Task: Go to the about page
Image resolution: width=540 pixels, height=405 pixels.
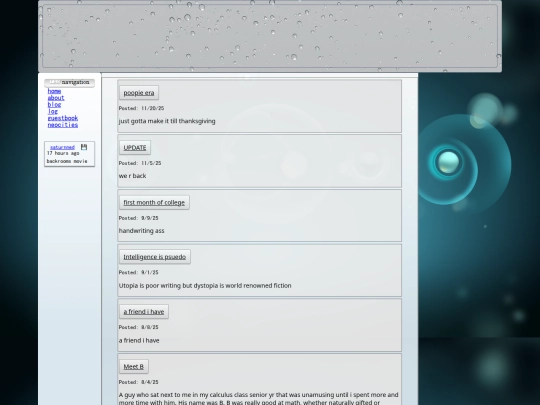Action: tap(56, 98)
